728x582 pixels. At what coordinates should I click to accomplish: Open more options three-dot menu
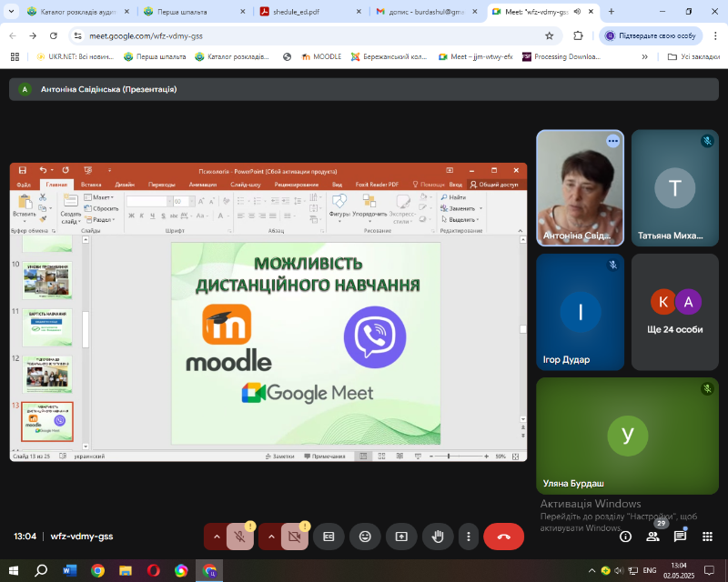pyautogui.click(x=468, y=537)
